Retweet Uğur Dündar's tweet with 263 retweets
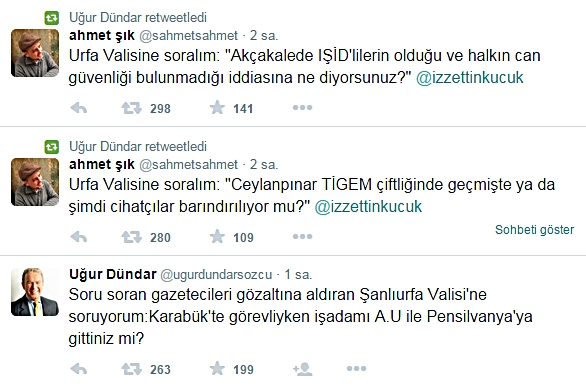 click(x=132, y=369)
